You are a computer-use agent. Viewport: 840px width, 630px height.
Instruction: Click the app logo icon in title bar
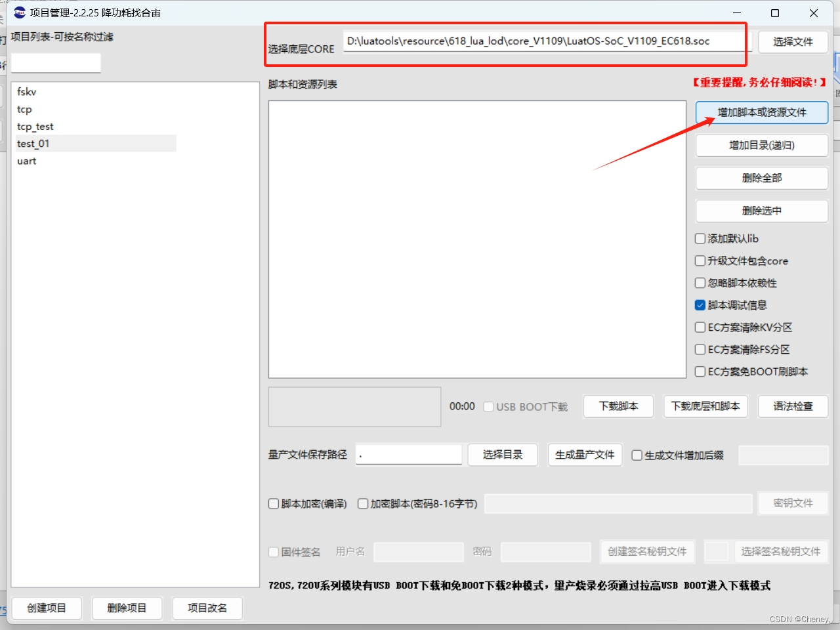20,12
